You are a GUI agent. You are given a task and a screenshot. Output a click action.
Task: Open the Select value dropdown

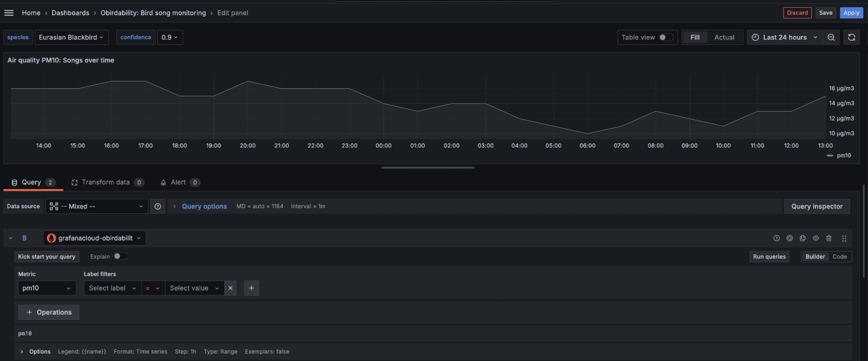(x=195, y=288)
